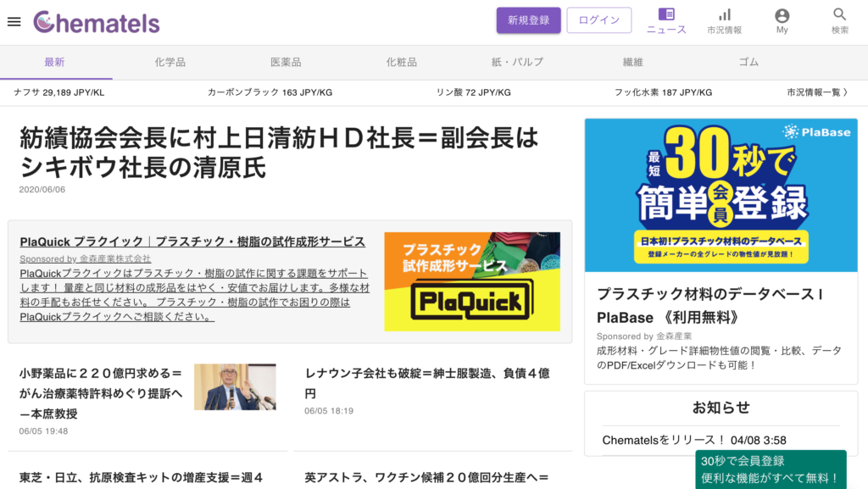Screen dimensions: 868x489
Task: Open the PlaQuick プラクイック sponsored title link
Action: (x=192, y=242)
